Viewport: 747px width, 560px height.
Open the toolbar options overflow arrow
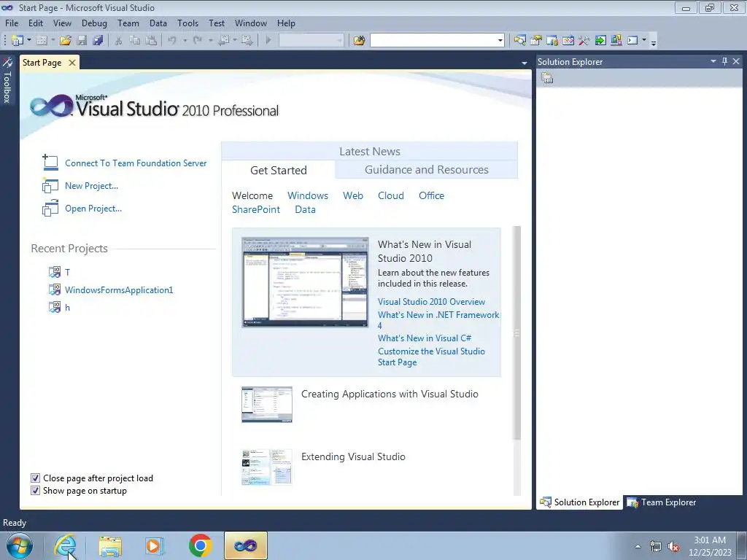click(x=654, y=42)
